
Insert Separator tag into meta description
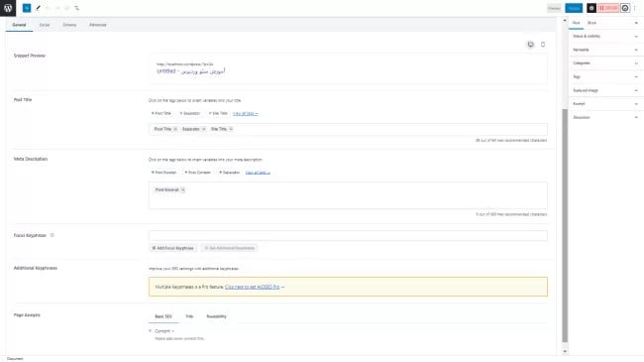230,173
